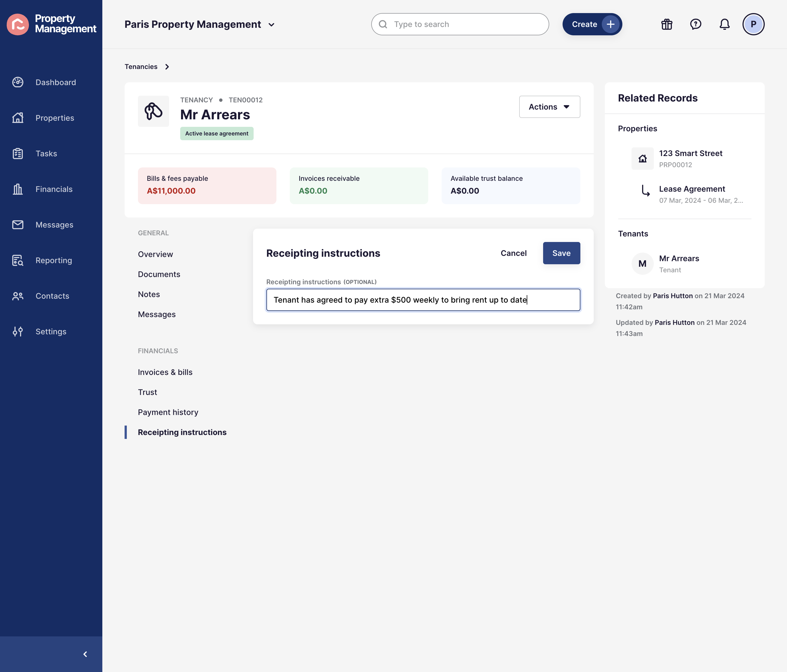
Task: Click the Create button
Action: coord(592,24)
